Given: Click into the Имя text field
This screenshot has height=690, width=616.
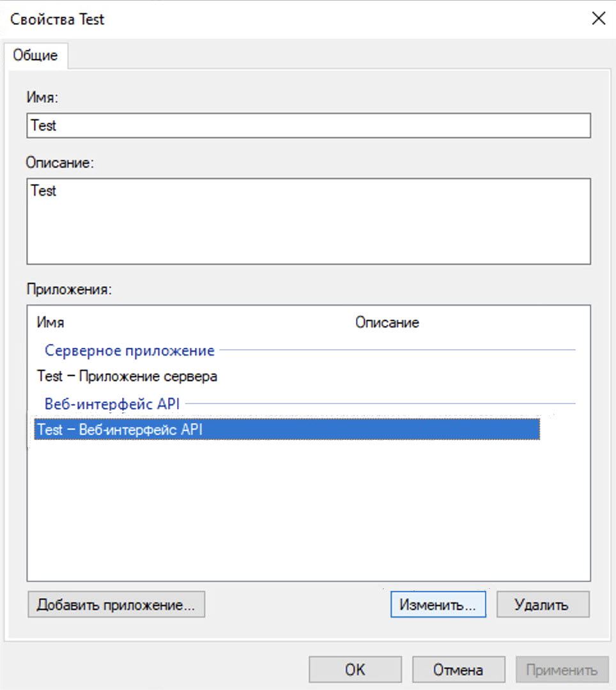Looking at the screenshot, I should click(308, 125).
